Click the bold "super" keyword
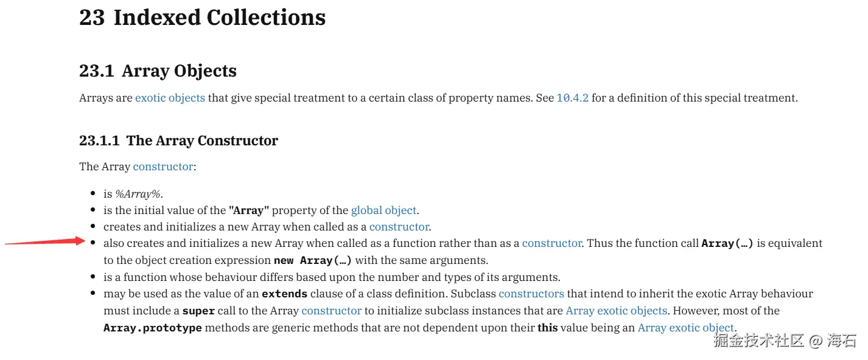 pos(198,311)
